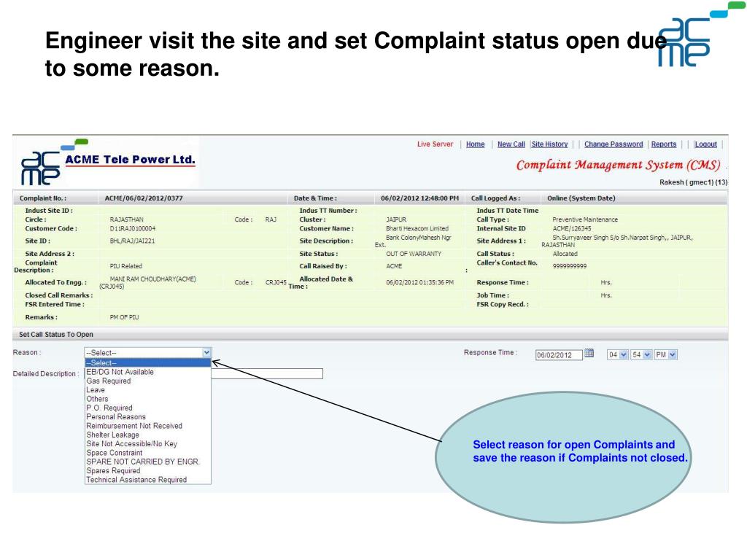
Task: Click 'PIU Related' complaint description
Action: click(125, 266)
